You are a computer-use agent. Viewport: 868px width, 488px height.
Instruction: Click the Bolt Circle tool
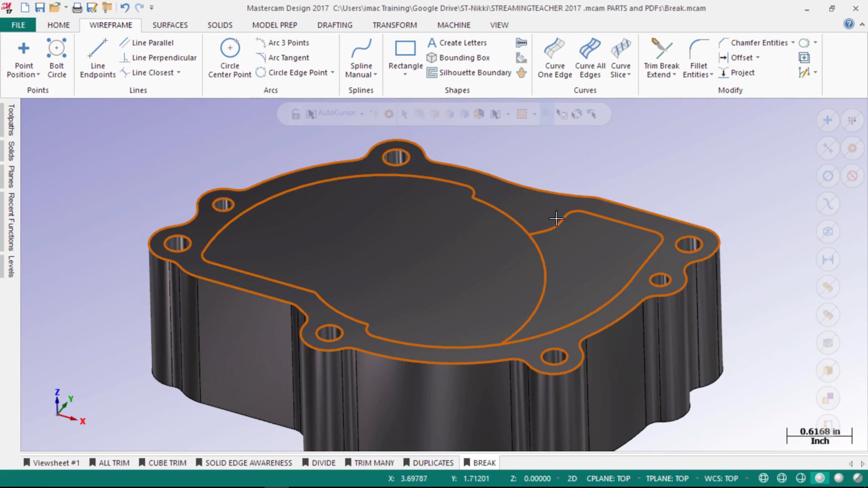click(57, 58)
